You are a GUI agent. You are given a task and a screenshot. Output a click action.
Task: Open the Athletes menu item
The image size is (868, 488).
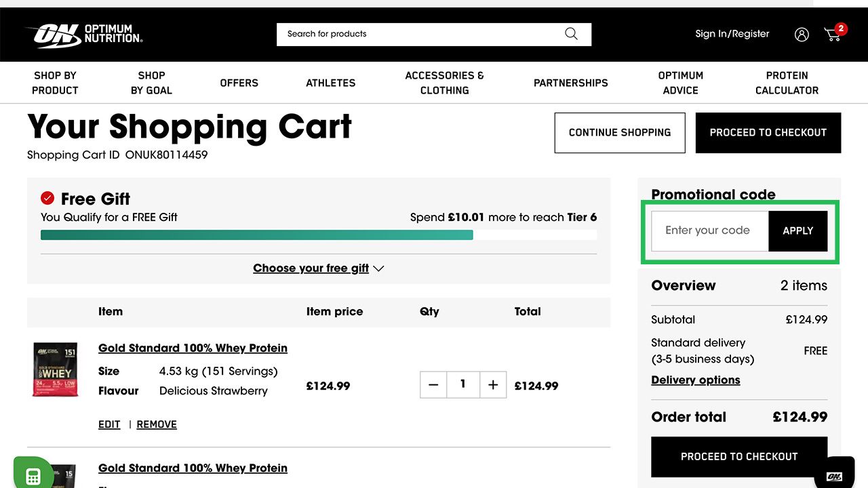[331, 83]
